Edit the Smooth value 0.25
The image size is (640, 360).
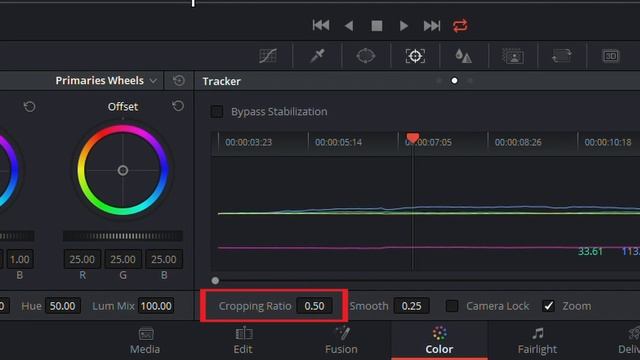point(411,306)
